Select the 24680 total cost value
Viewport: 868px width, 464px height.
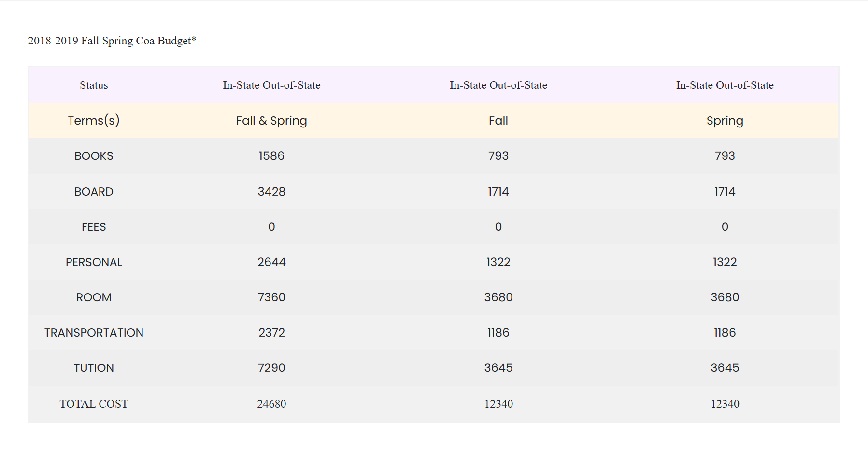271,404
